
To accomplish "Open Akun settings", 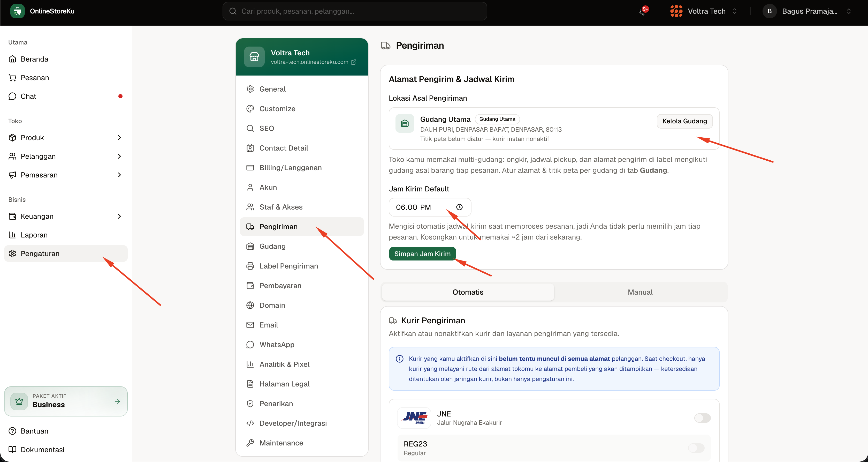I will point(302,187).
